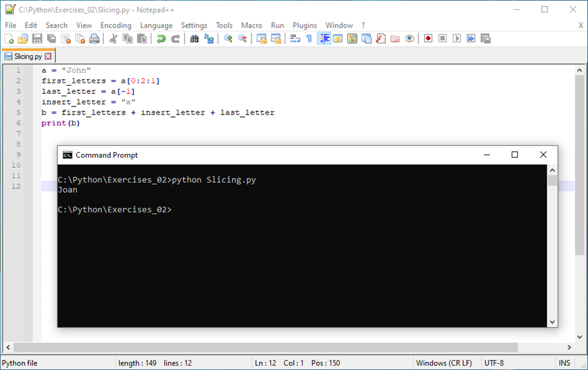
Task: Open the File menu
Action: [x=11, y=25]
